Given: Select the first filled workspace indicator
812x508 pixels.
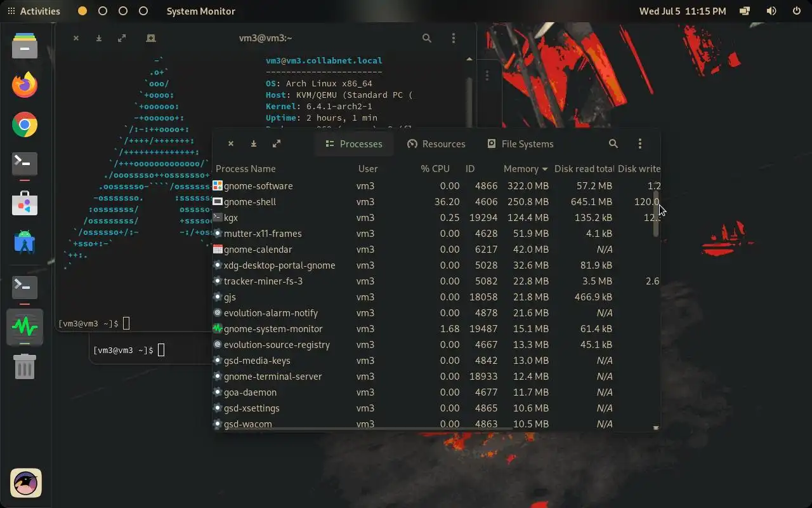Looking at the screenshot, I should 82,11.
